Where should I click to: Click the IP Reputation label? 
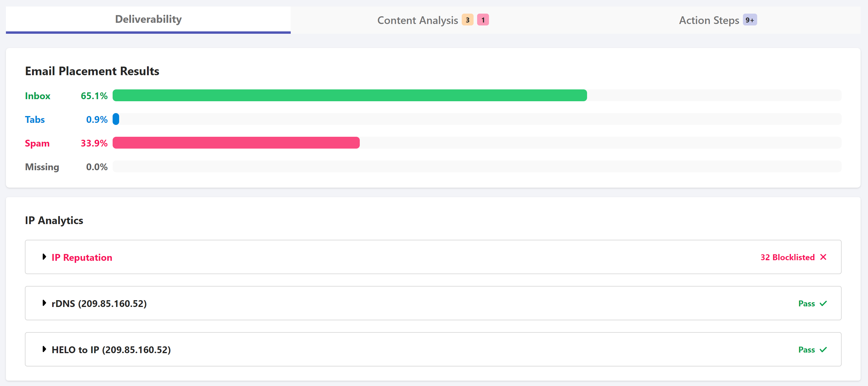pos(82,258)
